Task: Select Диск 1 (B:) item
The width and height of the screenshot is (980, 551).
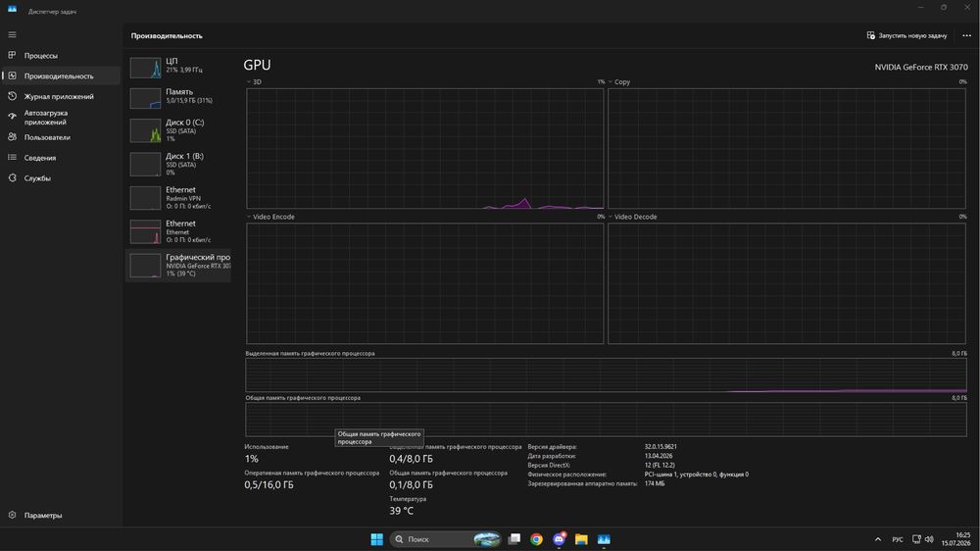Action: 178,164
